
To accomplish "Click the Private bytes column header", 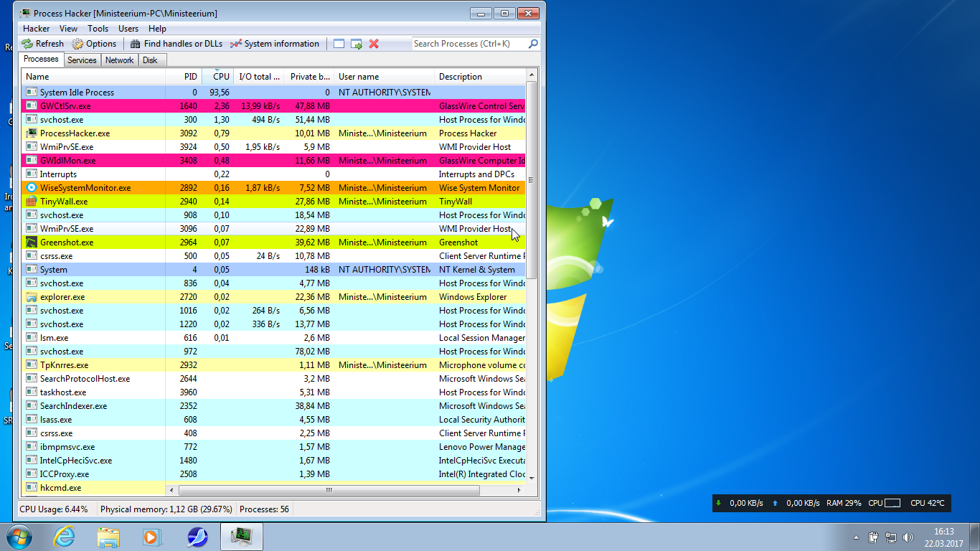I will tap(311, 77).
